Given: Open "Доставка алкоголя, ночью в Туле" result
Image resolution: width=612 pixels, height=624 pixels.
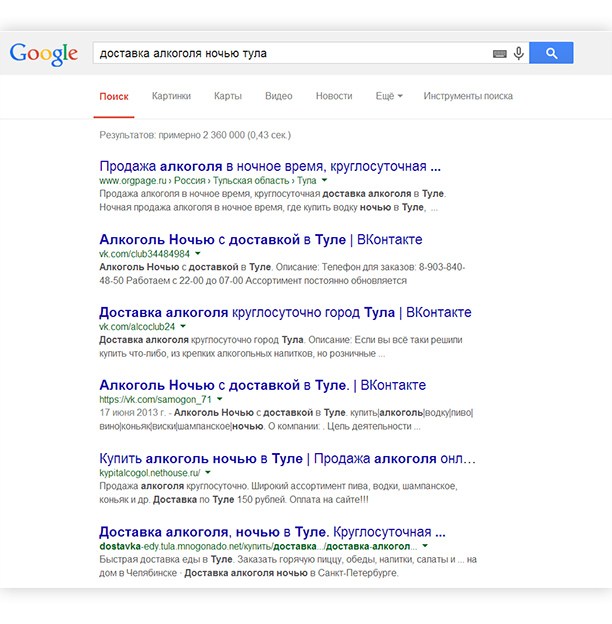Looking at the screenshot, I should pyautogui.click(x=272, y=531).
